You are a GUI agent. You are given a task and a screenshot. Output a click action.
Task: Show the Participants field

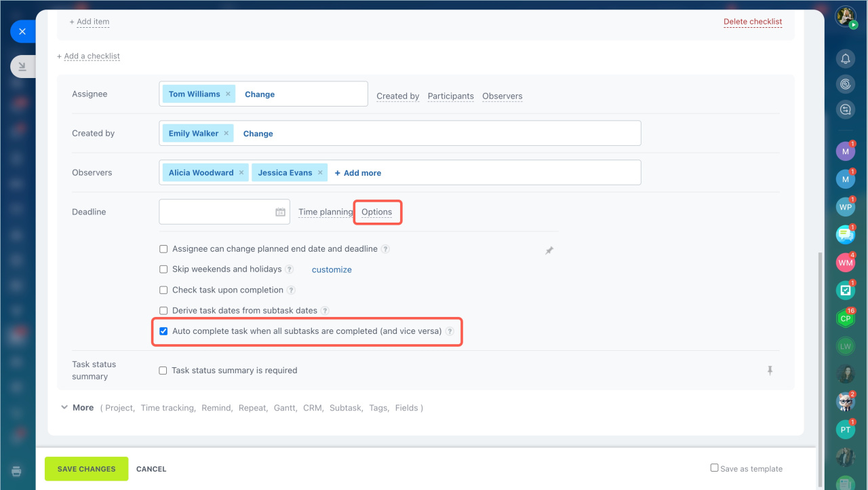451,96
